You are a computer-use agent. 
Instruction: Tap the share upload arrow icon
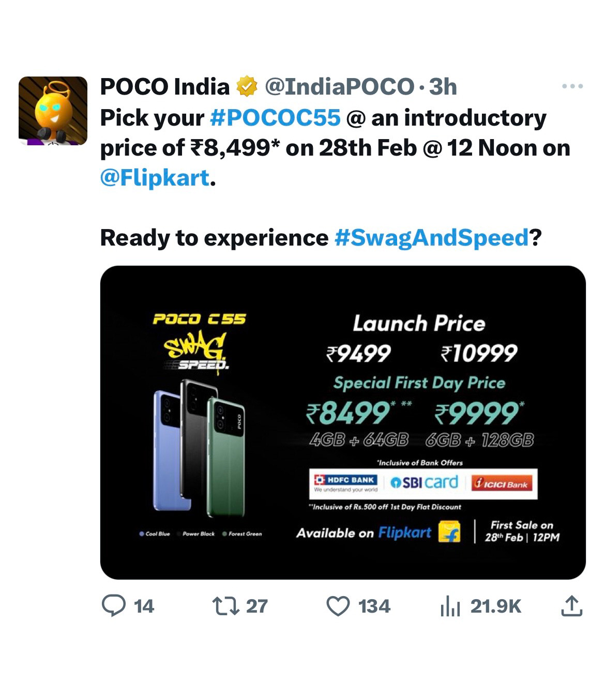(x=572, y=606)
